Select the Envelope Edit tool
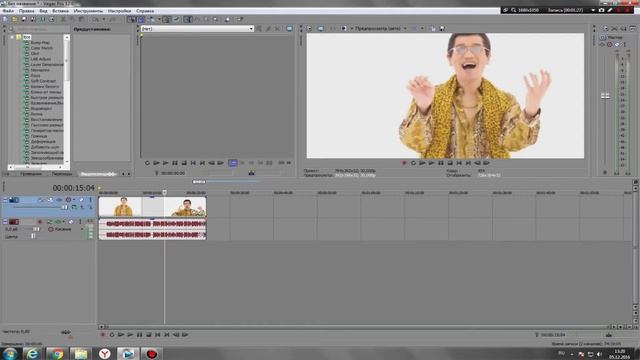Image resolution: width=640 pixels, height=360 pixels. [198, 19]
